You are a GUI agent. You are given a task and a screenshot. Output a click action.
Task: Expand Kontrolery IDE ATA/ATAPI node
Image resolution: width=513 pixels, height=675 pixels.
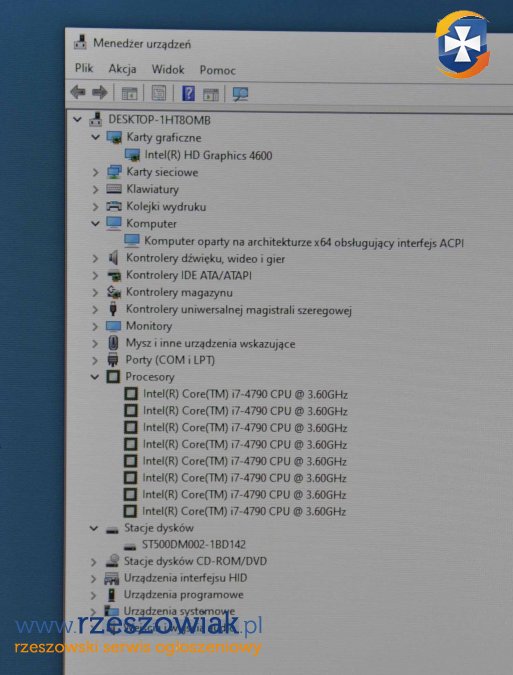pyautogui.click(x=95, y=275)
